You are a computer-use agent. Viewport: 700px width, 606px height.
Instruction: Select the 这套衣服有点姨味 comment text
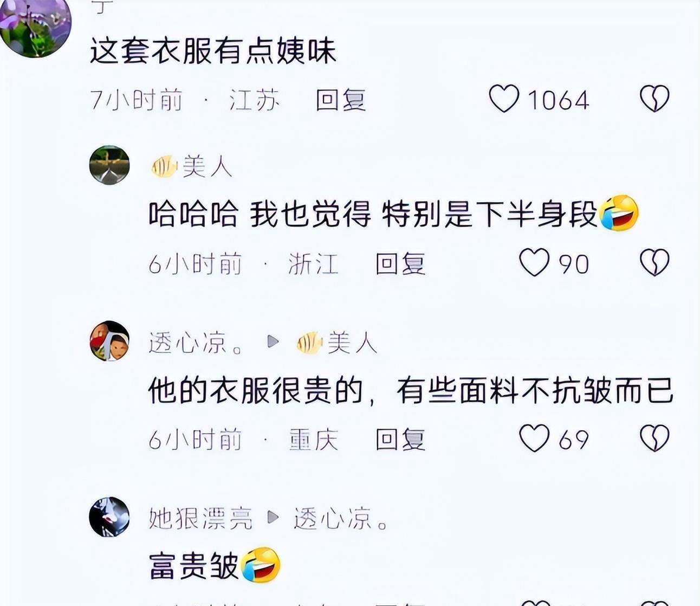(213, 51)
